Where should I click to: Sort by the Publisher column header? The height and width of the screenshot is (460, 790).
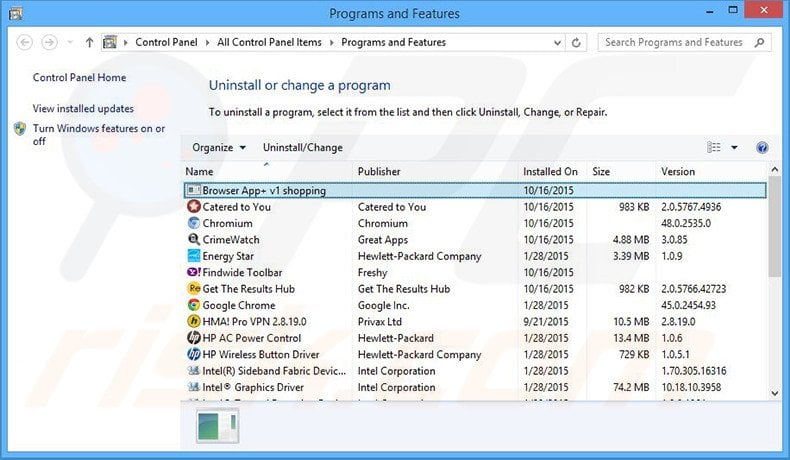click(435, 171)
